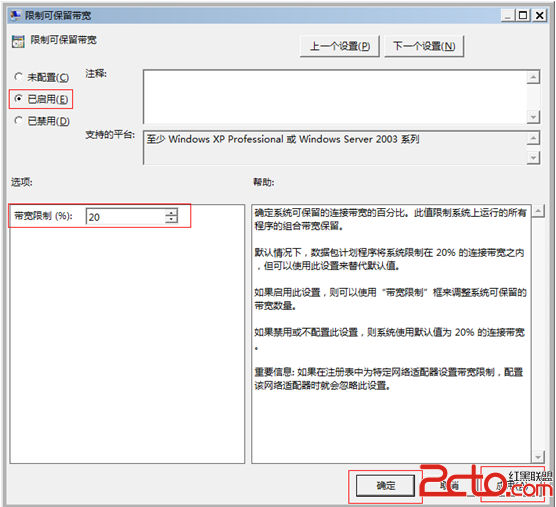
Task: Click the title bar window icon
Action: (x=15, y=16)
